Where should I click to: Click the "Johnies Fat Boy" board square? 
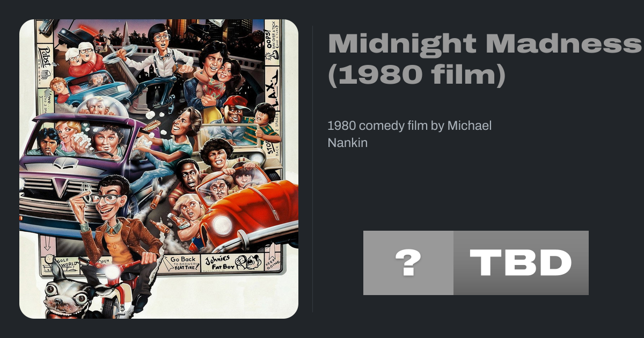[228, 264]
